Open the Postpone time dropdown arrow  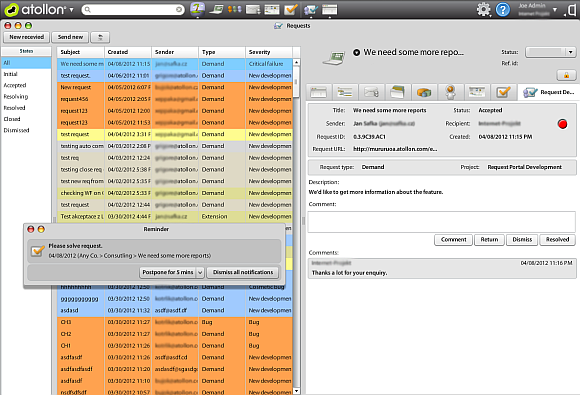point(200,273)
